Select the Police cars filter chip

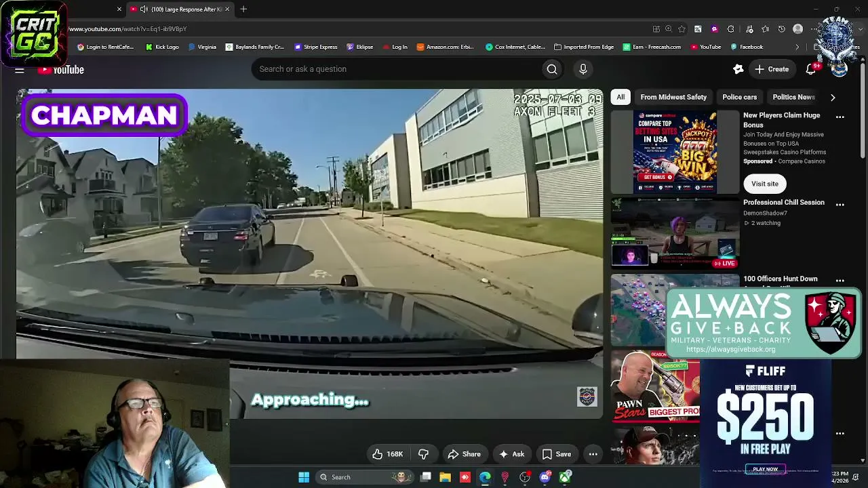point(740,97)
